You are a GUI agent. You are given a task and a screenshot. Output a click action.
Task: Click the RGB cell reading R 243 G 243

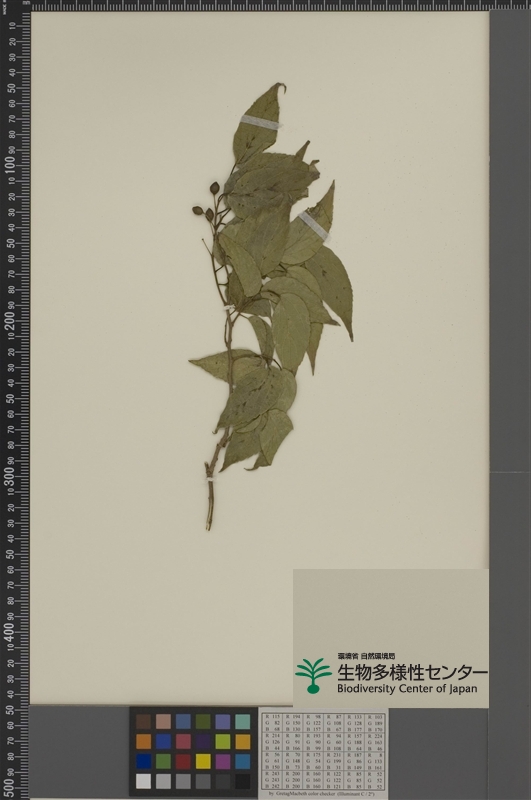(272, 780)
